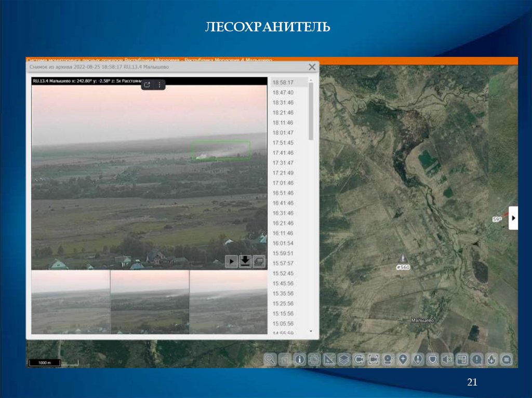532x398 pixels.
Task: Open the chat messages icon in toolbar
Action: point(507,359)
